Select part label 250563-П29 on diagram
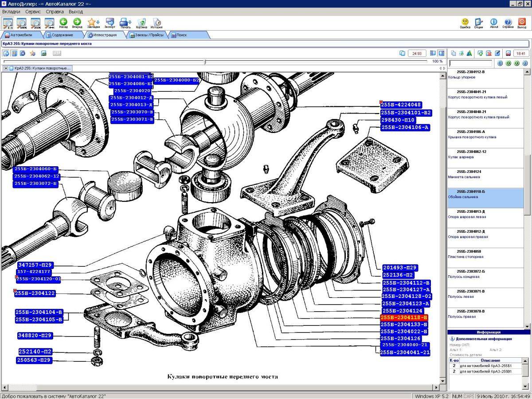 click(35, 360)
